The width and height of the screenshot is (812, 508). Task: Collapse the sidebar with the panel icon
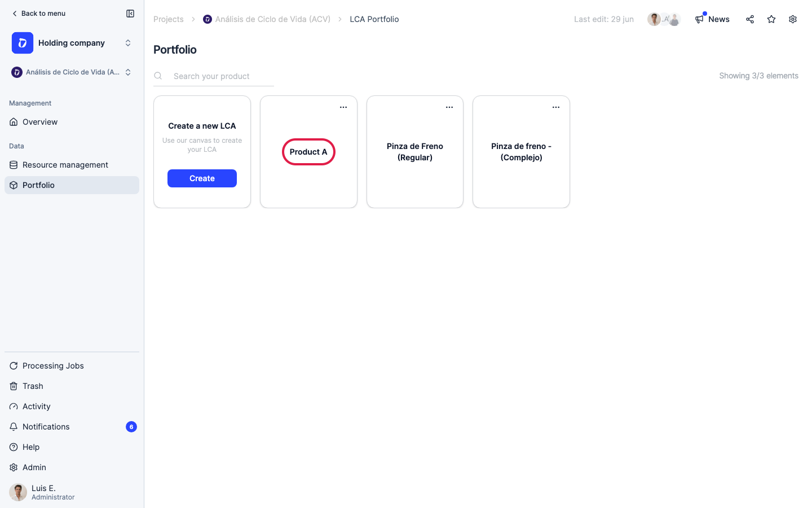pos(130,14)
